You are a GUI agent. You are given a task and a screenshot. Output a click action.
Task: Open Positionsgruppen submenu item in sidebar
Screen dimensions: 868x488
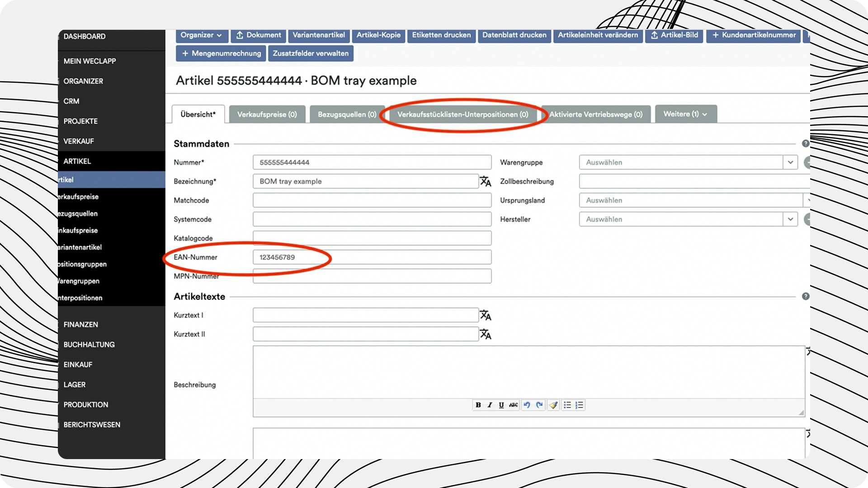[82, 264]
